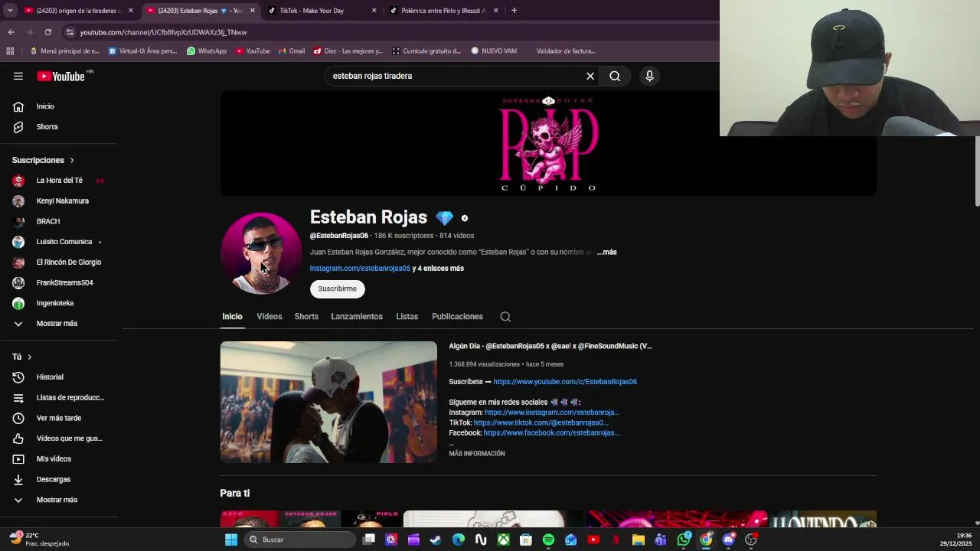
Task: Open WhatsApp bookmark in bookmarks bar
Action: [207, 51]
